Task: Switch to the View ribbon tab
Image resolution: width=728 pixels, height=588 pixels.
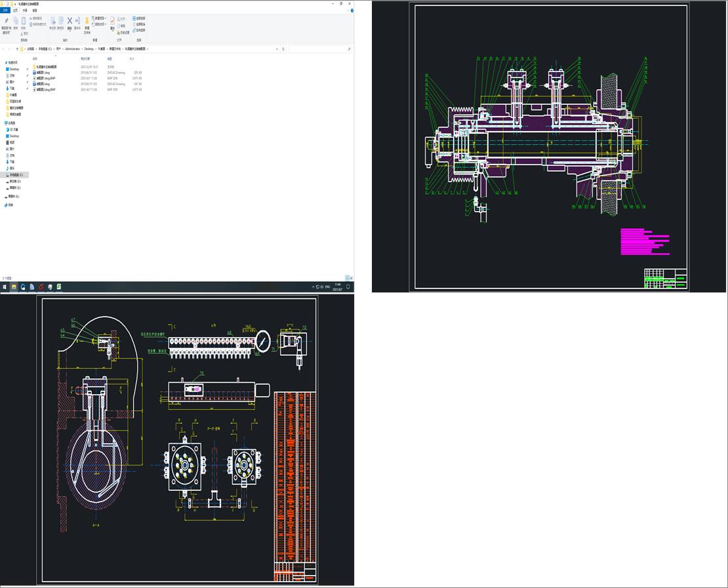Action: [x=35, y=10]
